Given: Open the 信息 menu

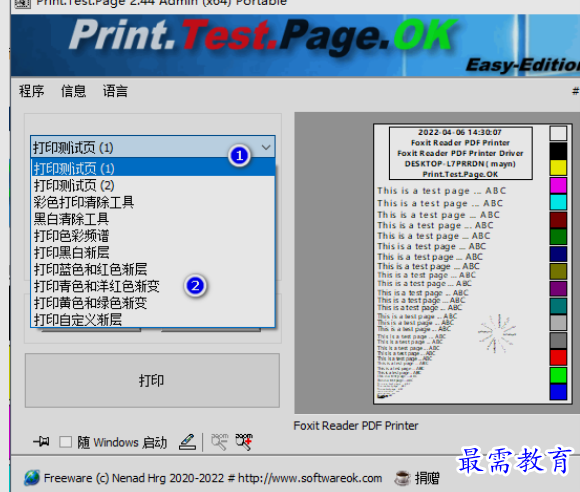Looking at the screenshot, I should click(x=73, y=91).
